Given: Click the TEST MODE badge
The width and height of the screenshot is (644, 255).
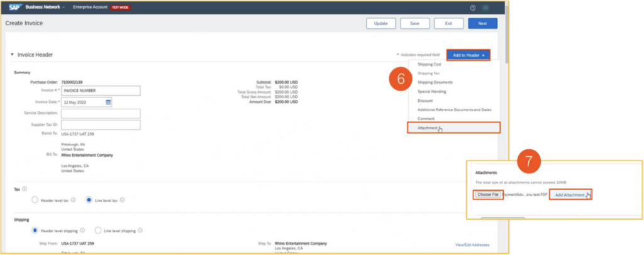Looking at the screenshot, I should 120,8.
